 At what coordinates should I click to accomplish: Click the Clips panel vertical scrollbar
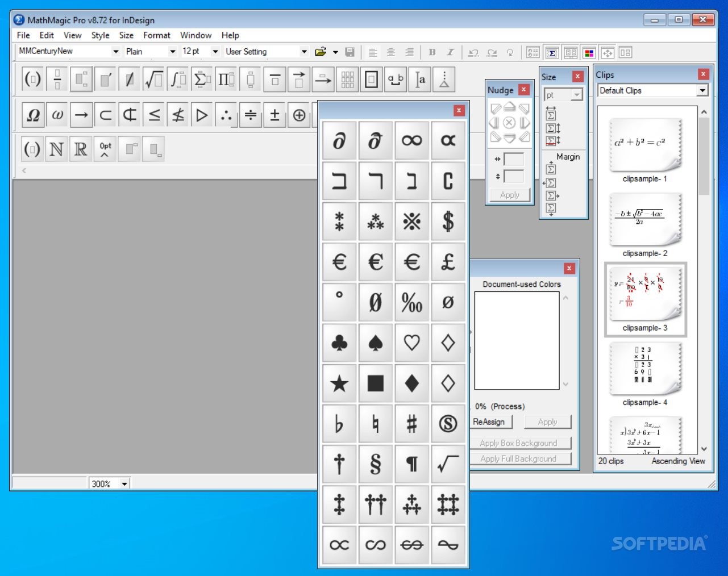point(704,281)
